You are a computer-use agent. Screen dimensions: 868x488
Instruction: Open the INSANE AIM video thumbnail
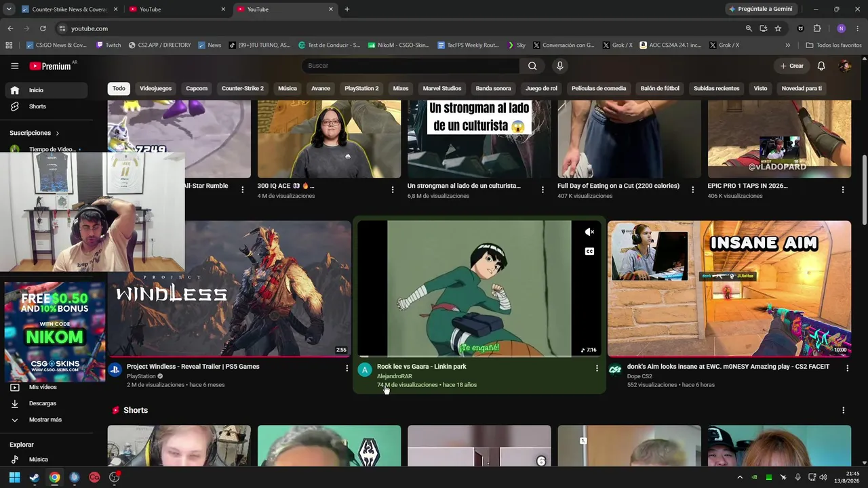(x=729, y=289)
